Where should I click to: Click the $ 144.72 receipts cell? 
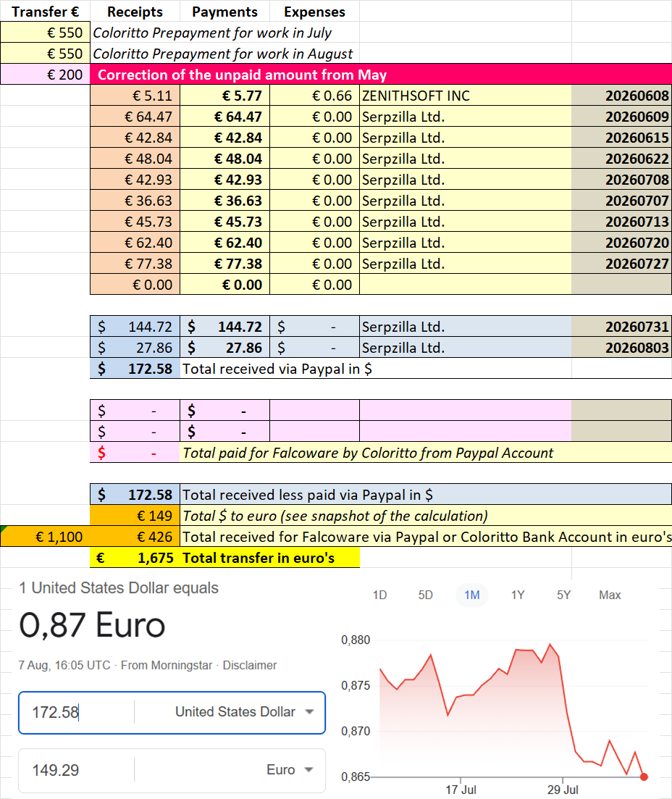coord(135,327)
